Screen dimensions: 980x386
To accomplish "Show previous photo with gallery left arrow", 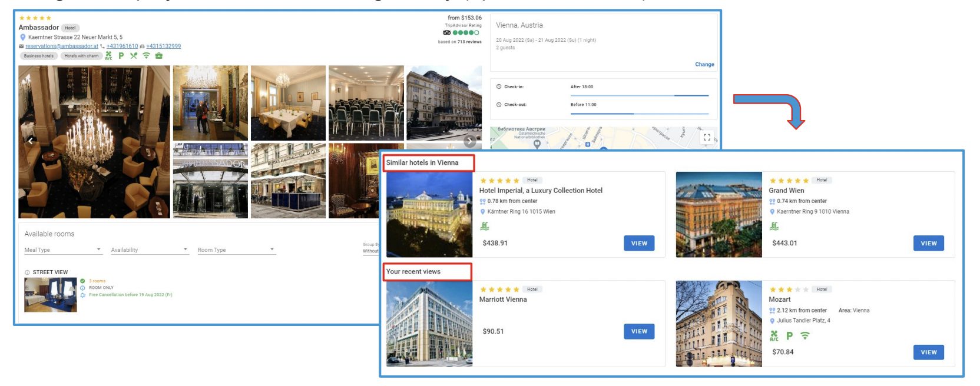I will (x=31, y=141).
